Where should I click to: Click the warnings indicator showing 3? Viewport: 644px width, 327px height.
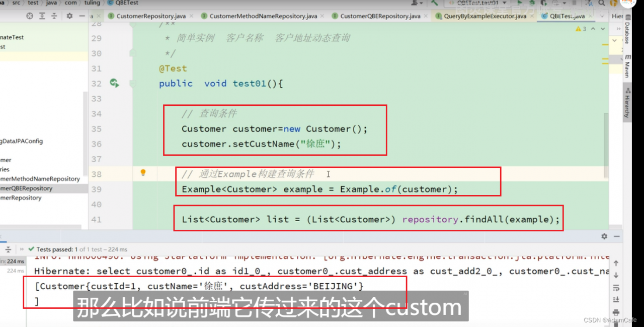click(581, 29)
